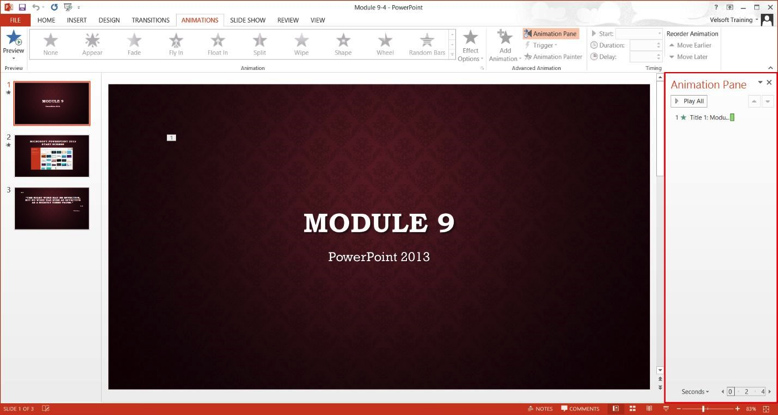Switch to the INSERT tab
Image resolution: width=778 pixels, height=415 pixels.
pos(76,20)
